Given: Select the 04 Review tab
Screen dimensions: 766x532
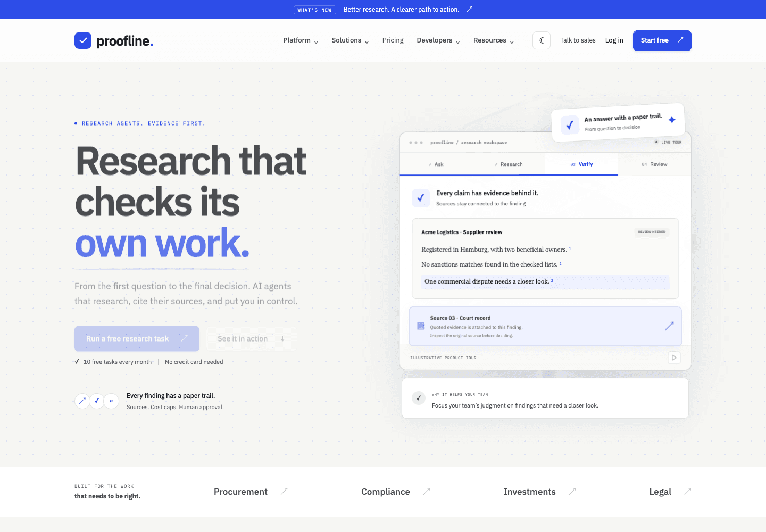Looking at the screenshot, I should (654, 164).
